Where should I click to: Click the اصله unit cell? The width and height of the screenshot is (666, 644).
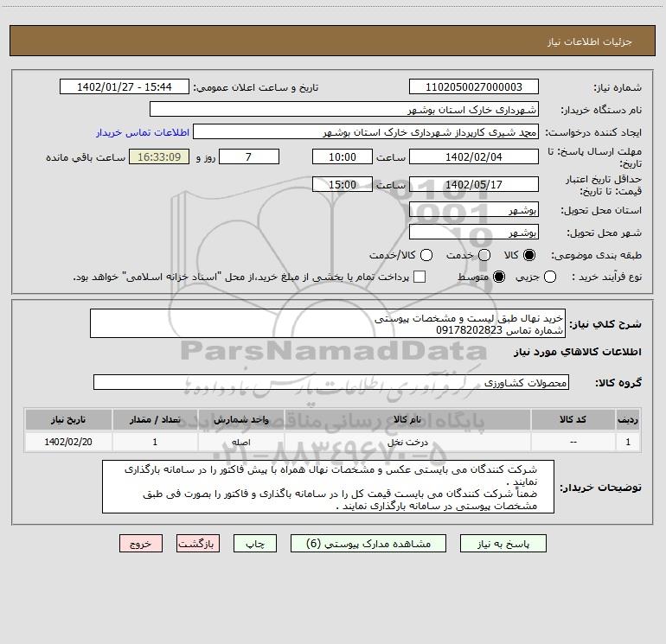[x=240, y=442]
